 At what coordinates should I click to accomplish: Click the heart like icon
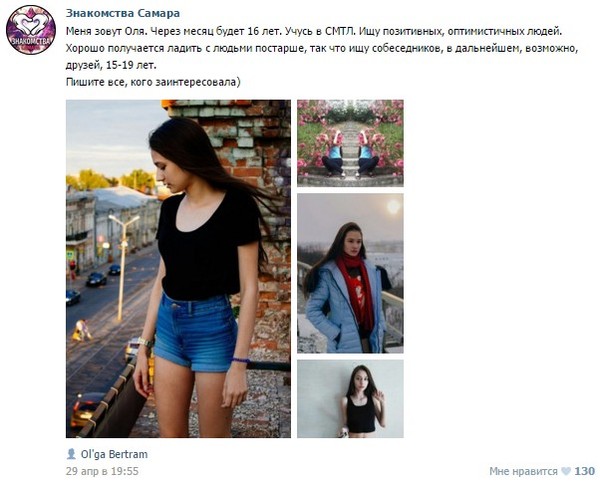pos(566,471)
